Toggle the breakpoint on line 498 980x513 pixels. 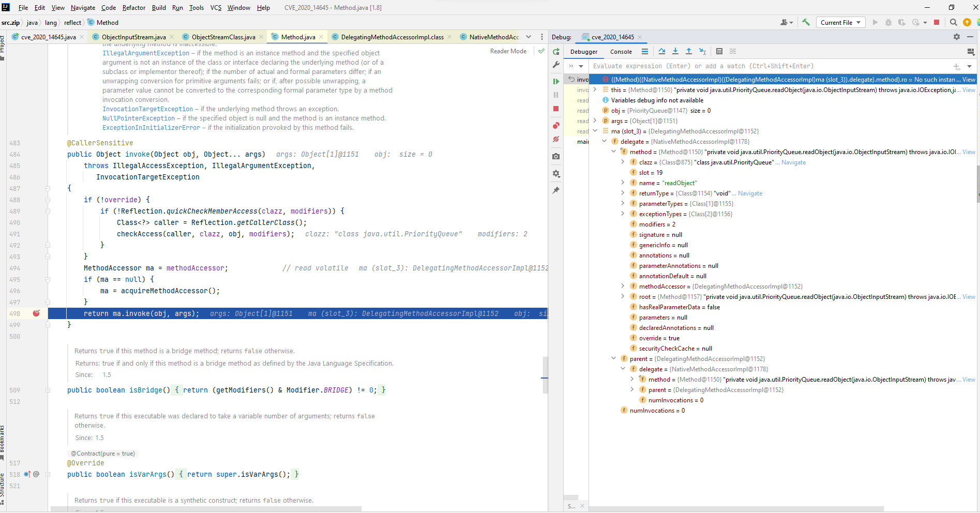coord(36,313)
